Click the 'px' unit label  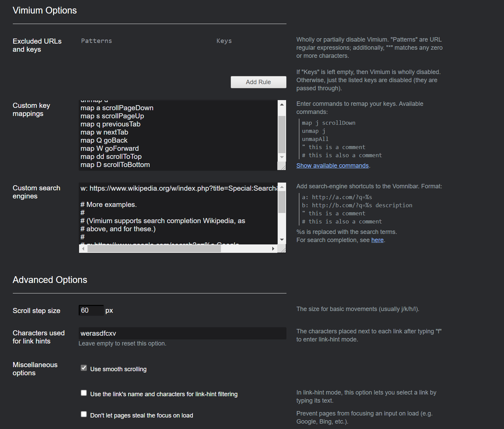[x=109, y=311]
